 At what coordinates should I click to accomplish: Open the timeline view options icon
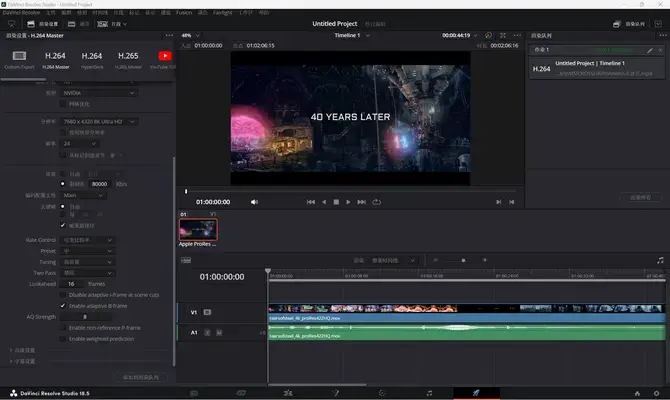(186, 260)
